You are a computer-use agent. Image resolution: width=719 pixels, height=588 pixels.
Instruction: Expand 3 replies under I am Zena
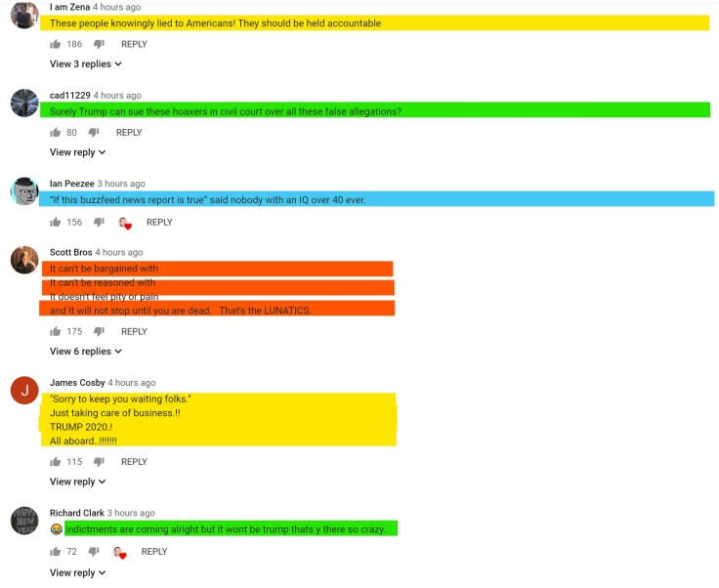tap(85, 64)
